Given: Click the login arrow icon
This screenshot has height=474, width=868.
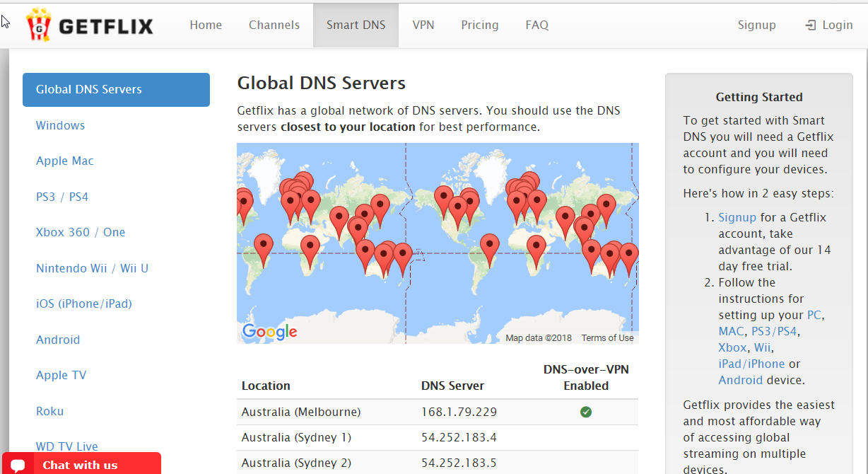Looking at the screenshot, I should pyautogui.click(x=811, y=25).
